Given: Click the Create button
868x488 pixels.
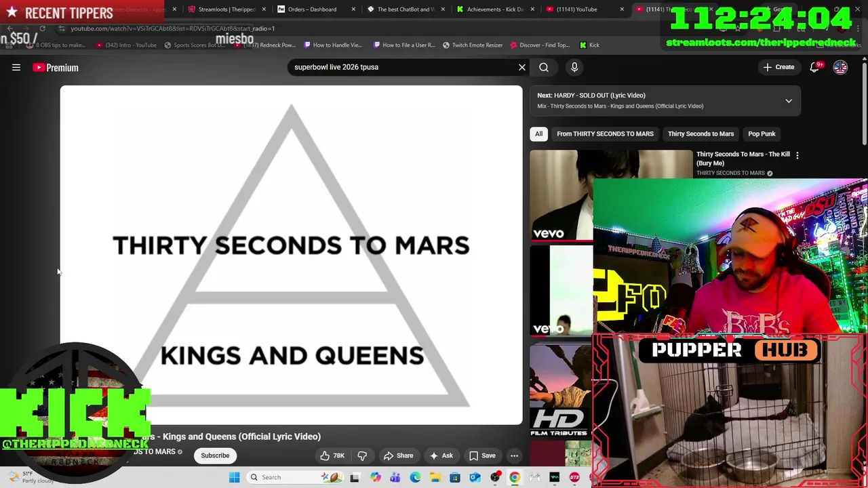Looking at the screenshot, I should [x=778, y=67].
